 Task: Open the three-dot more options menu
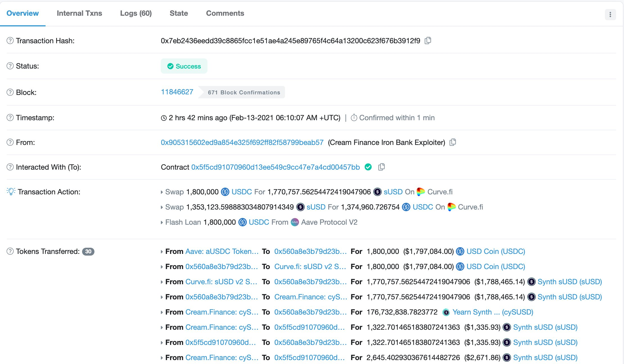click(x=610, y=15)
